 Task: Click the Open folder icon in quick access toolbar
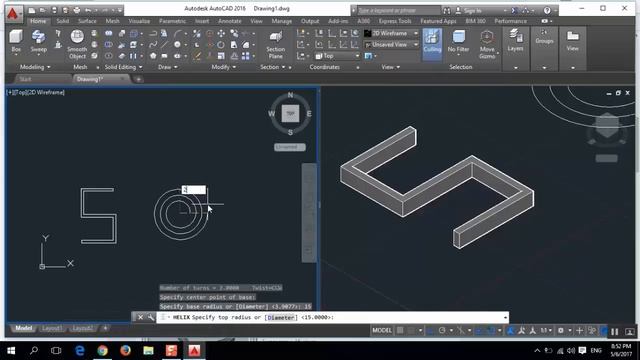point(42,10)
